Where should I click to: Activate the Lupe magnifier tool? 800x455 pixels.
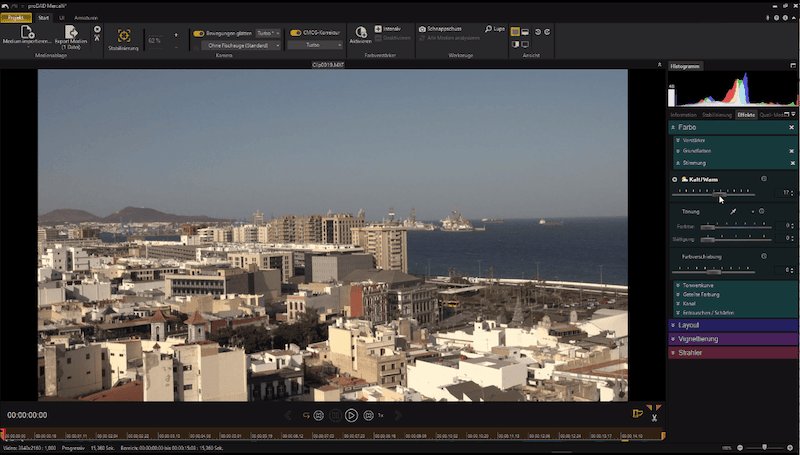[x=494, y=29]
